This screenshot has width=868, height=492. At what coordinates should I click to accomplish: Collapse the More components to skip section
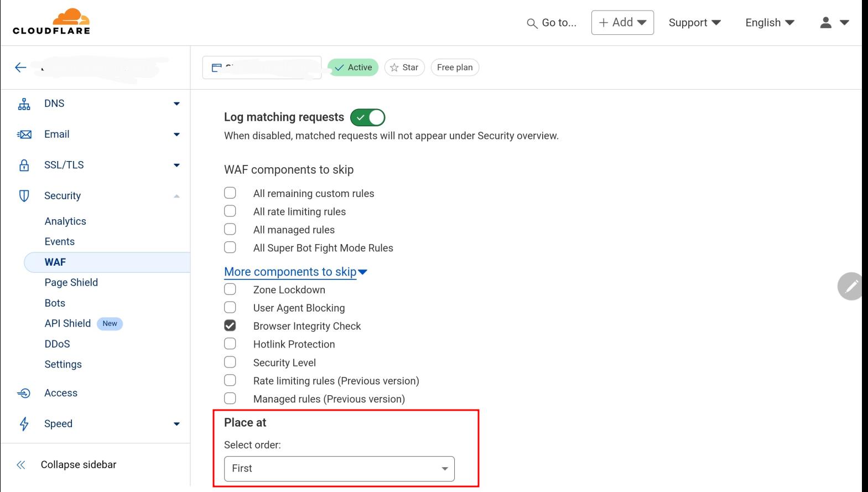tap(295, 272)
